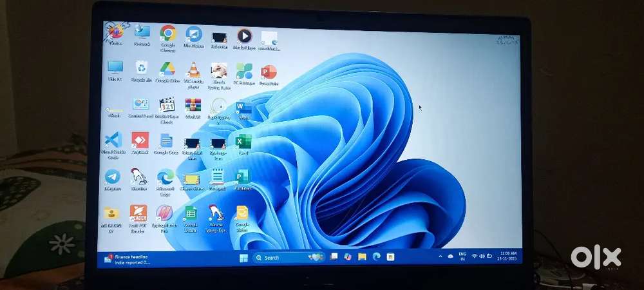Open the Google Docs shortcut
The height and width of the screenshot is (290, 644).
(x=166, y=143)
